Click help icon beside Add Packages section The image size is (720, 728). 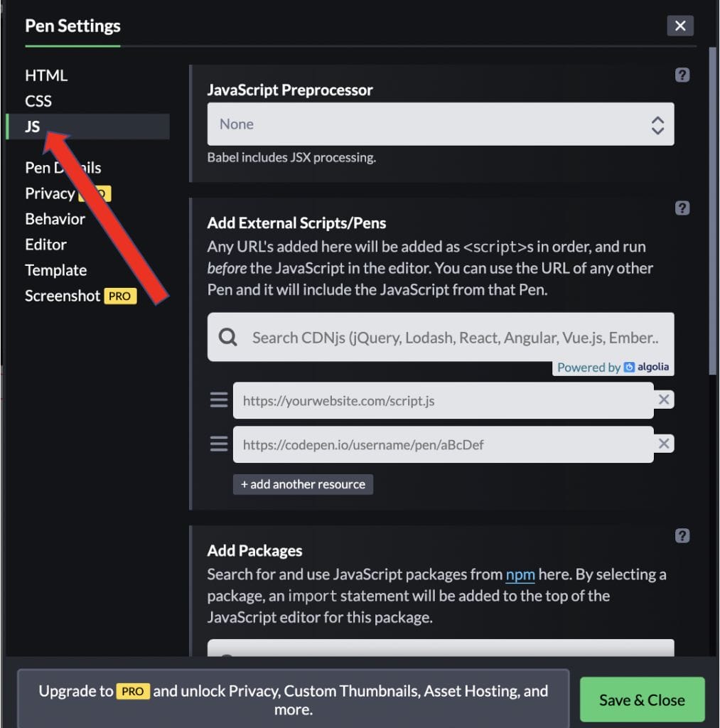[682, 535]
